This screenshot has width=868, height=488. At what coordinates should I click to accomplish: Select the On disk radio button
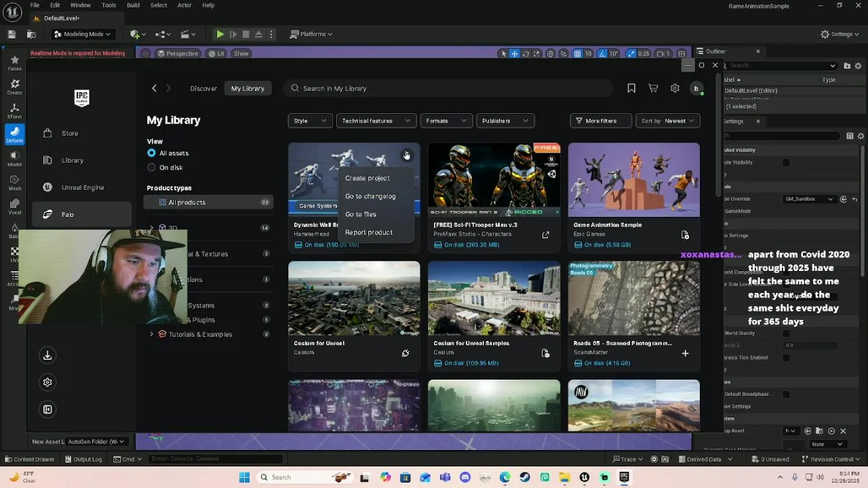pos(151,167)
